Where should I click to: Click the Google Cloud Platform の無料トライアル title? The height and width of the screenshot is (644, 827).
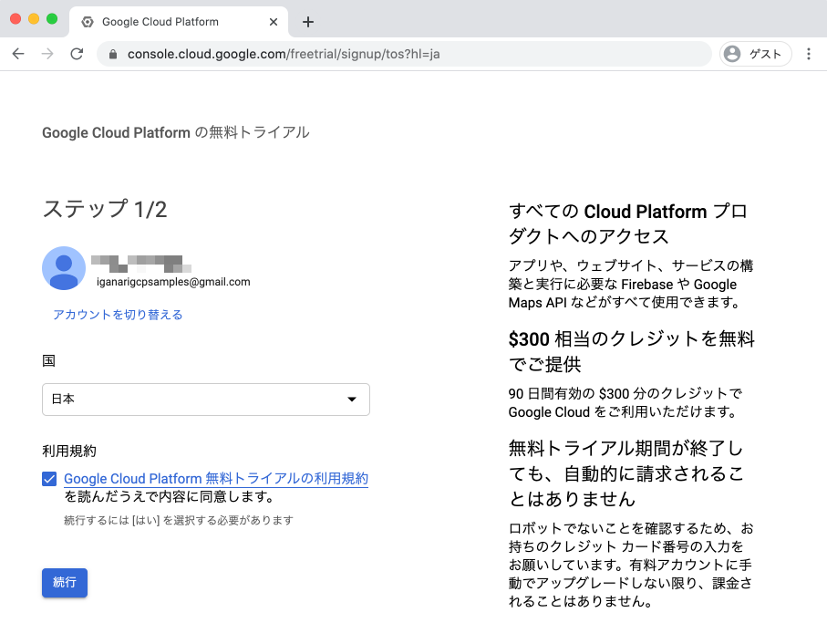(x=176, y=132)
